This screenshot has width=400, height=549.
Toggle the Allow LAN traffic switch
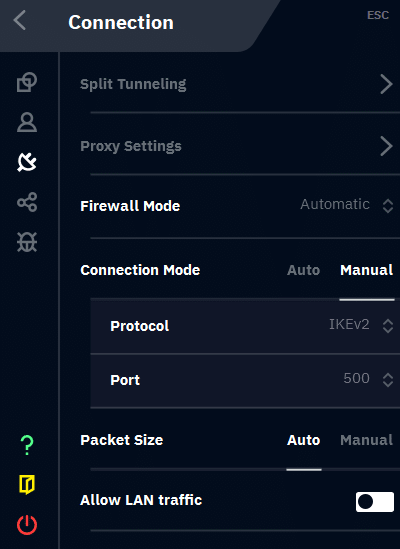(x=375, y=502)
